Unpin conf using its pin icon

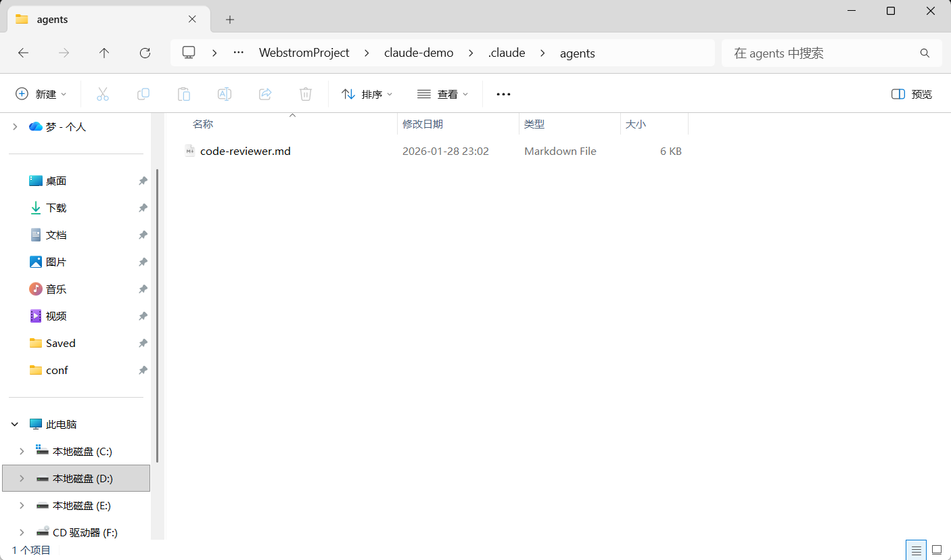[143, 371]
